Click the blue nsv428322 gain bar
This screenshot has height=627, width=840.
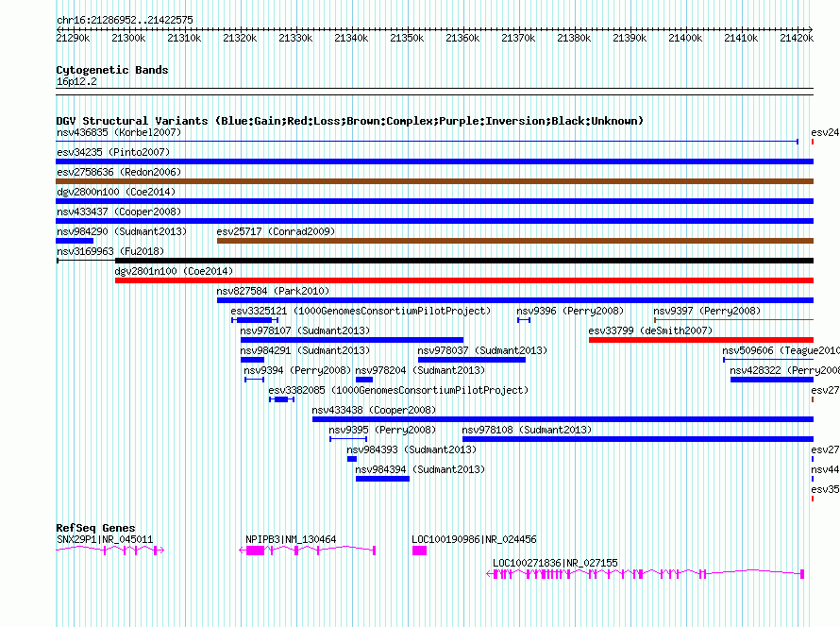(x=772, y=380)
